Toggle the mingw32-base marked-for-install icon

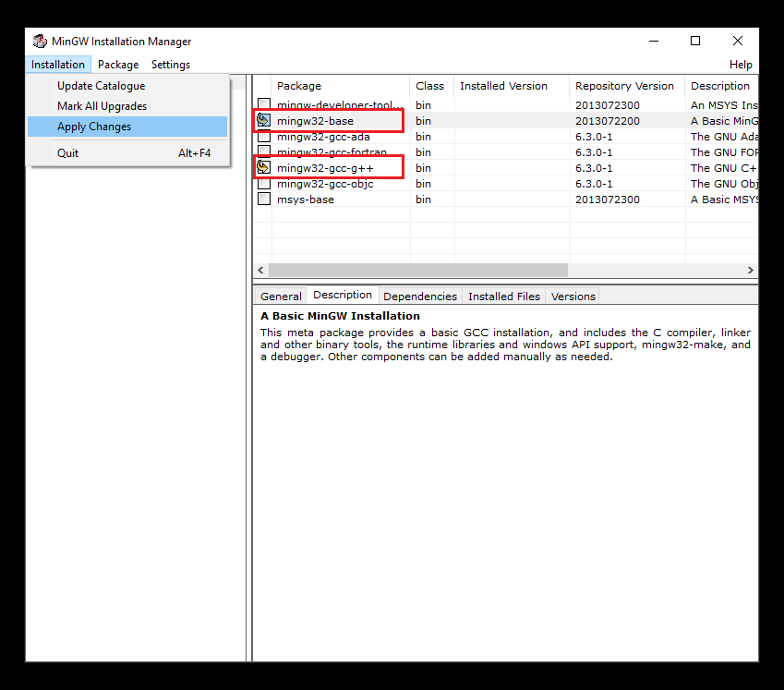click(x=263, y=120)
